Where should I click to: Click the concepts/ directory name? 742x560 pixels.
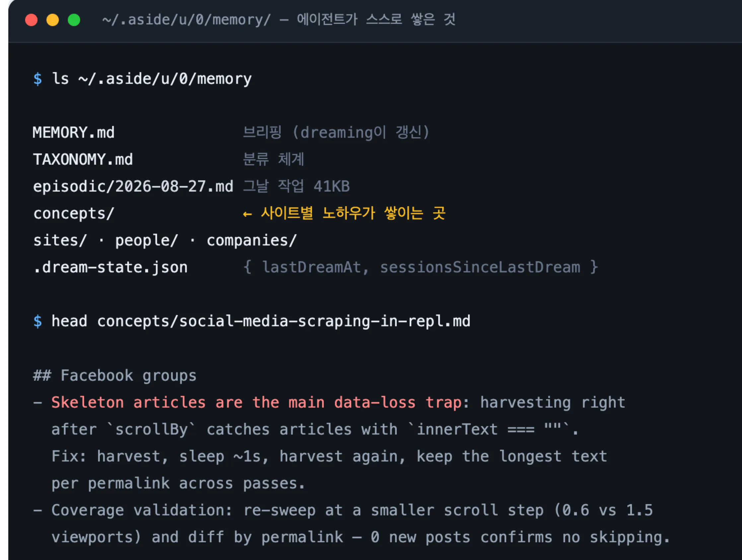74,214
